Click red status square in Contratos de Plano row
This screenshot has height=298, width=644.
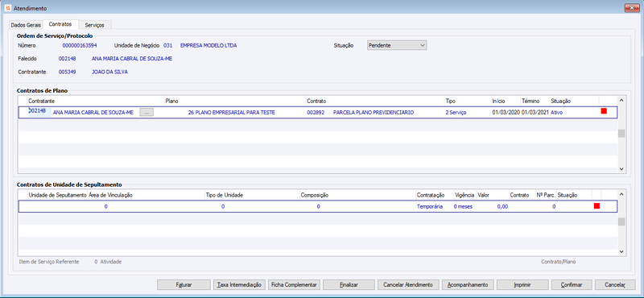coord(604,111)
